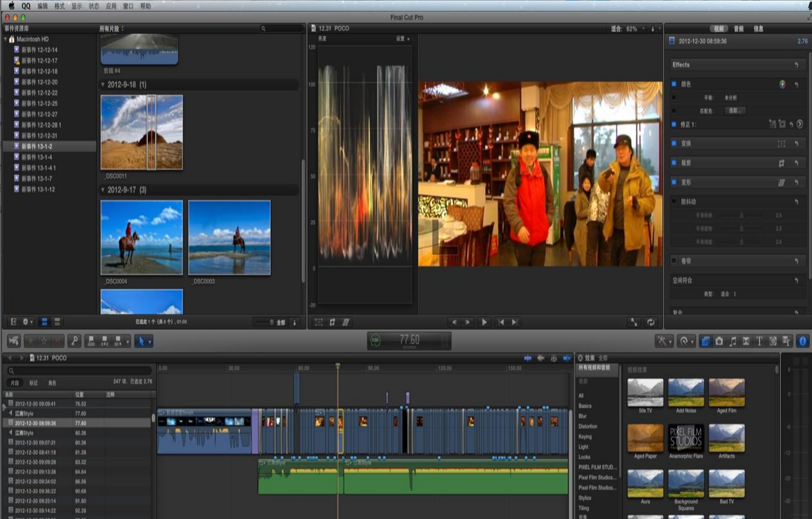Viewport: 812px width, 519px height.
Task: Open correction 1 color board arrow
Action: (800, 124)
